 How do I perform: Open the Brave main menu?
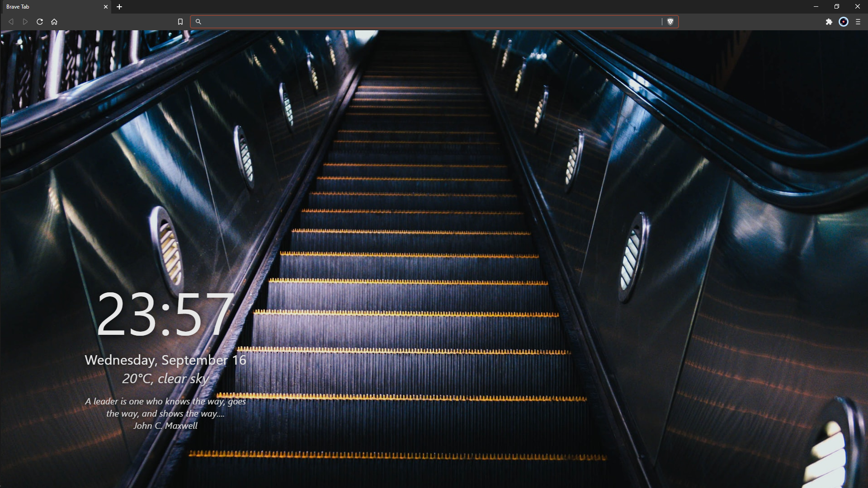[858, 22]
